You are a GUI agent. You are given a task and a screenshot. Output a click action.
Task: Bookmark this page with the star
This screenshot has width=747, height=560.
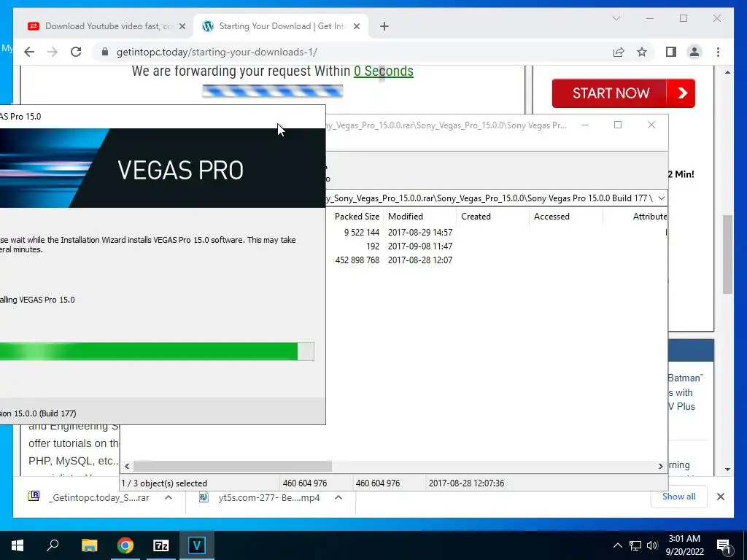pyautogui.click(x=642, y=52)
